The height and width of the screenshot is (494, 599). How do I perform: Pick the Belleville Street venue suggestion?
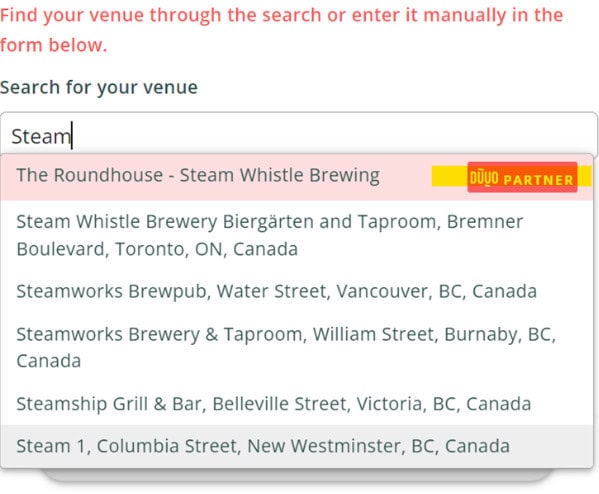[297, 404]
